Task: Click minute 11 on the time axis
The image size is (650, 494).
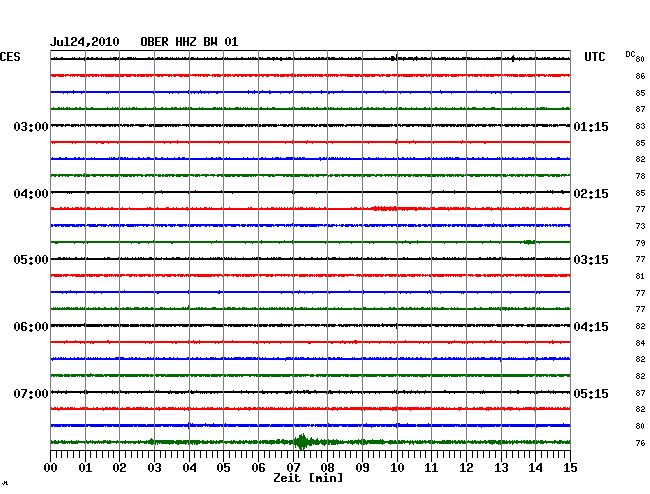Action: point(431,467)
